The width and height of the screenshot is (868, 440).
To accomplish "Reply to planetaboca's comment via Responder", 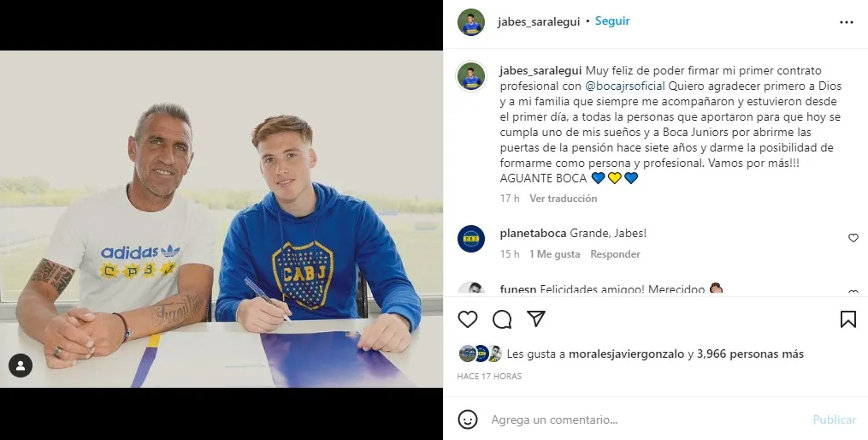I will point(615,254).
